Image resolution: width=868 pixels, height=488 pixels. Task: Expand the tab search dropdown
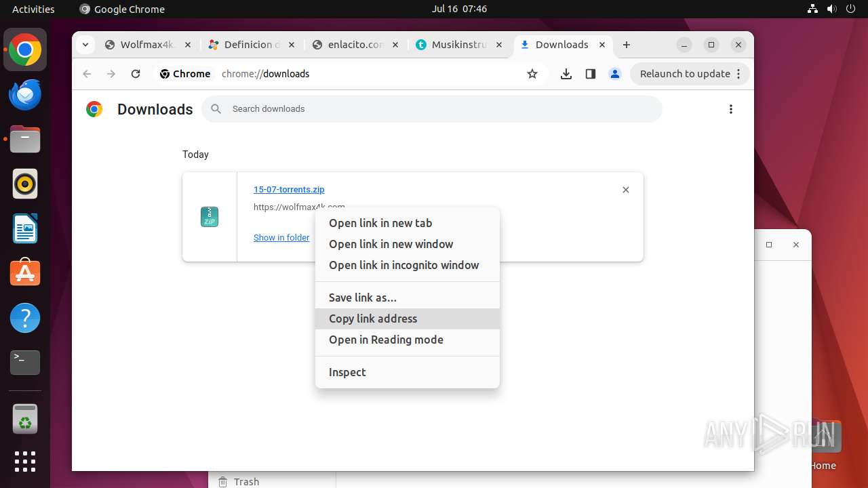(x=85, y=45)
